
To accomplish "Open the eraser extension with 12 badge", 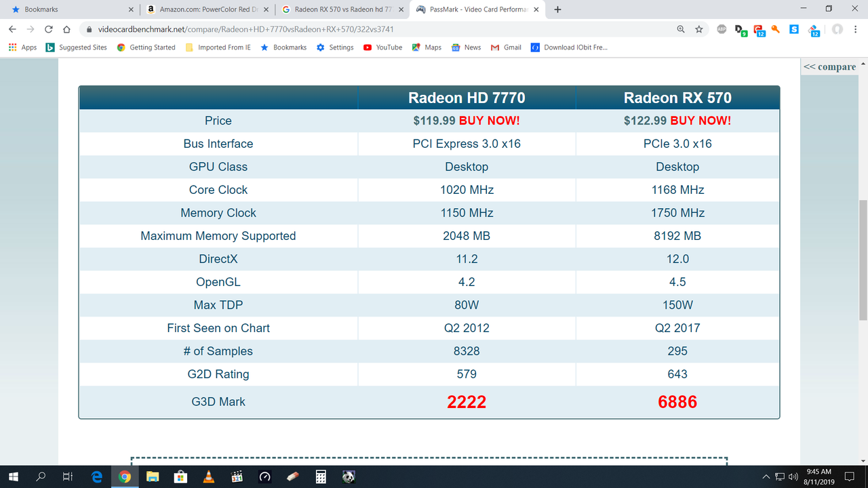I will [813, 30].
